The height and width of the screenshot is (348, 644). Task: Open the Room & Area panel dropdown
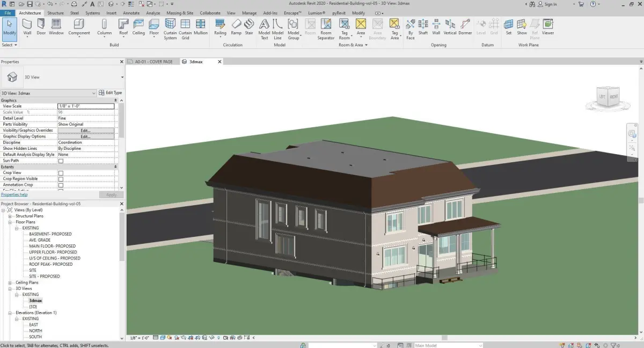[353, 45]
